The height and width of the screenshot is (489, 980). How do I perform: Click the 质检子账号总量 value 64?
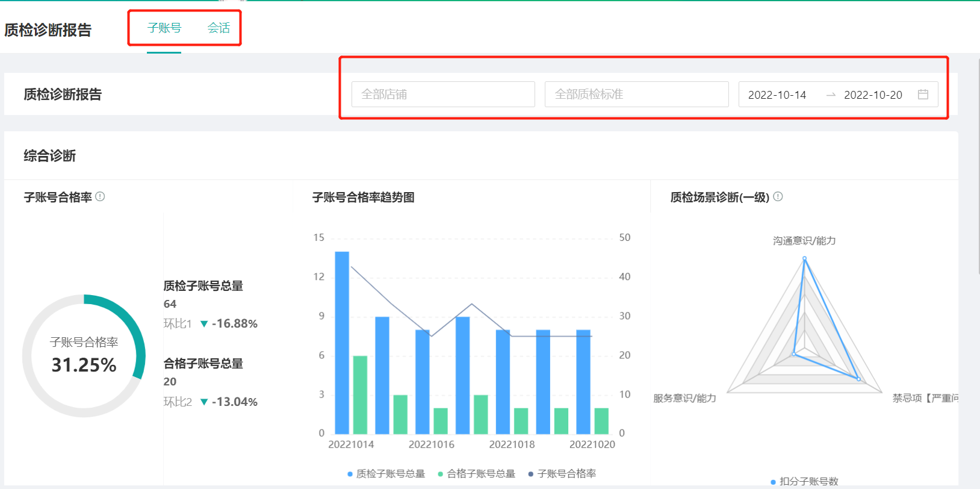pos(170,304)
